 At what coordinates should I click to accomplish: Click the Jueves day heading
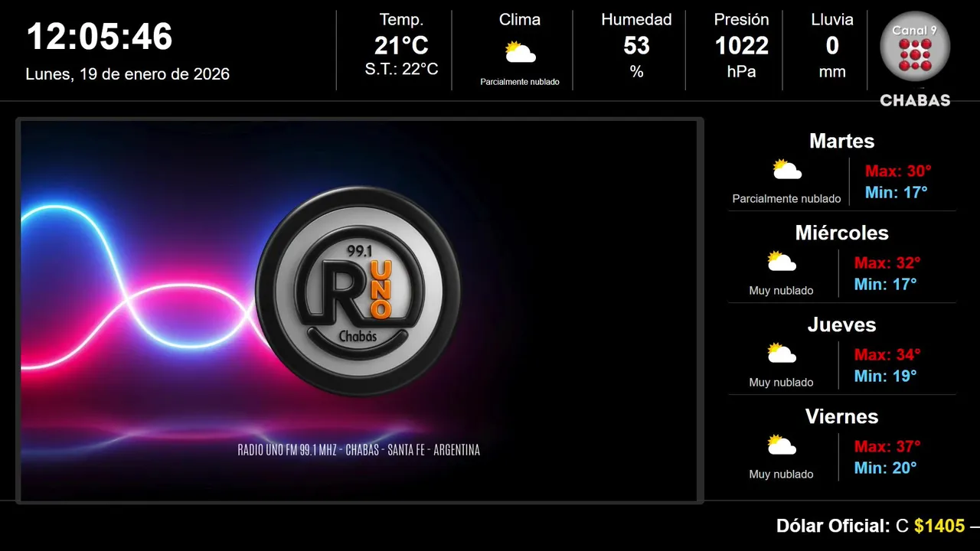click(841, 324)
